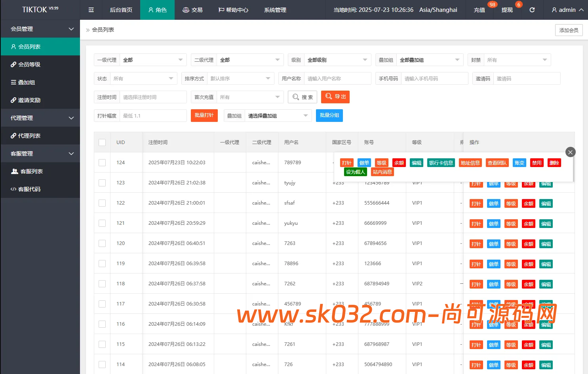
Task: Open 客服代码 from the sidebar
Action: coord(40,189)
